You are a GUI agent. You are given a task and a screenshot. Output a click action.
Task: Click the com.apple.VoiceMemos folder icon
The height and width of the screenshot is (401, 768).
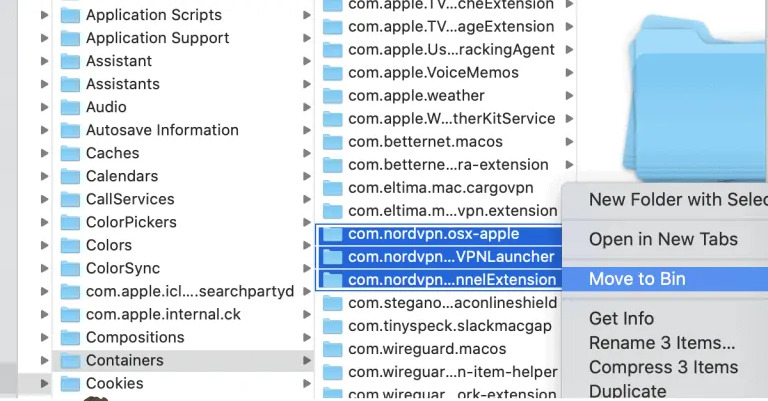(333, 73)
